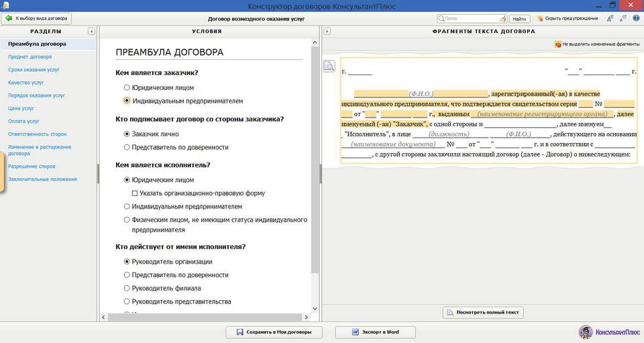
Task: Click Экспорт в Word button
Action: click(x=376, y=332)
